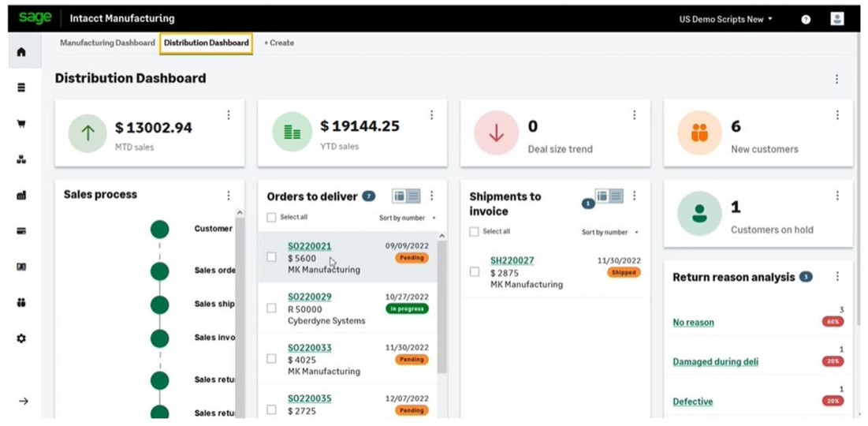Check Select all in Shipments to invoice
This screenshot has height=426, width=868.
(x=474, y=232)
